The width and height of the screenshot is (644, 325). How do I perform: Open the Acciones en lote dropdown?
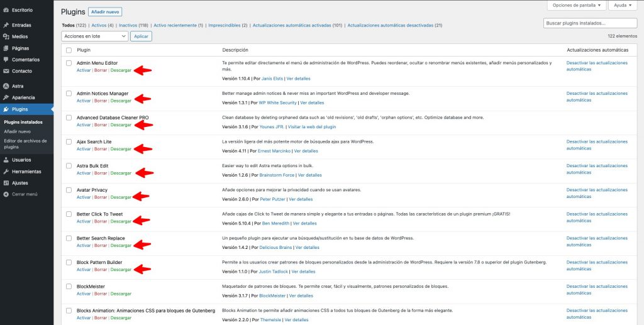[x=95, y=36]
